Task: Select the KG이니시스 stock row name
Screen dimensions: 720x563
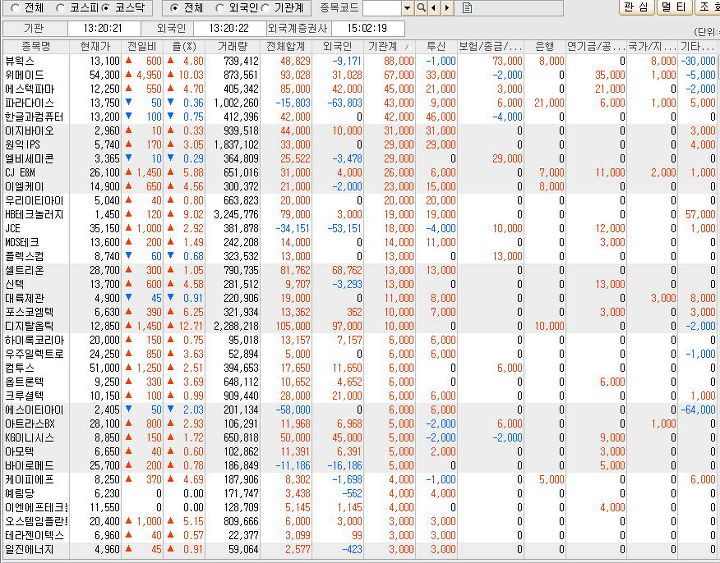Action: point(30,438)
